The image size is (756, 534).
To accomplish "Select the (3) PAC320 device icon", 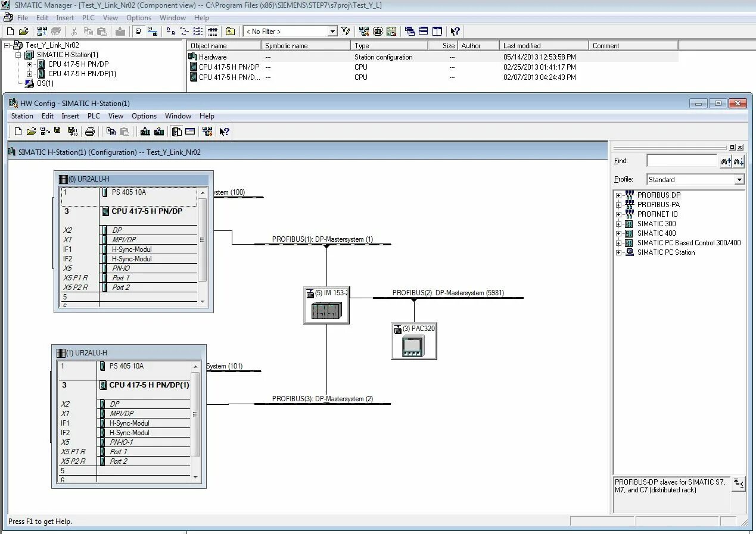I will click(414, 341).
